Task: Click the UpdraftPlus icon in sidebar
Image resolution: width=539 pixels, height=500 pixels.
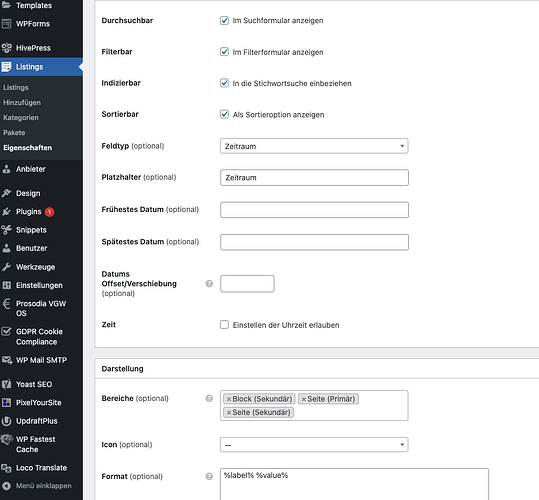Action: pyautogui.click(x=7, y=421)
